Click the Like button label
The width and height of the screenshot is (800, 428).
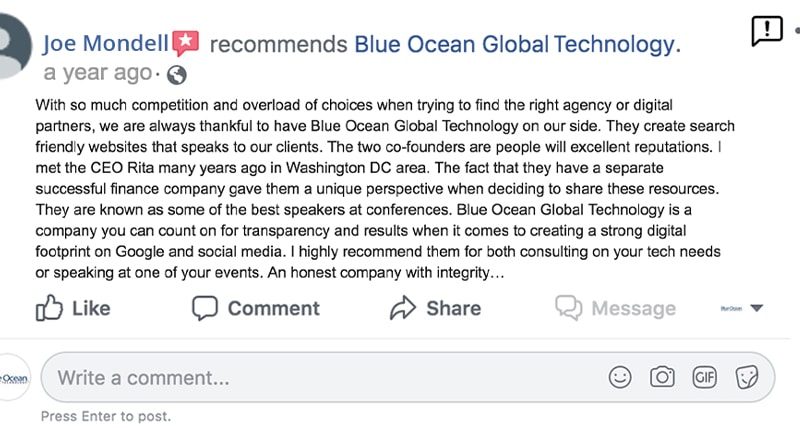[91, 308]
